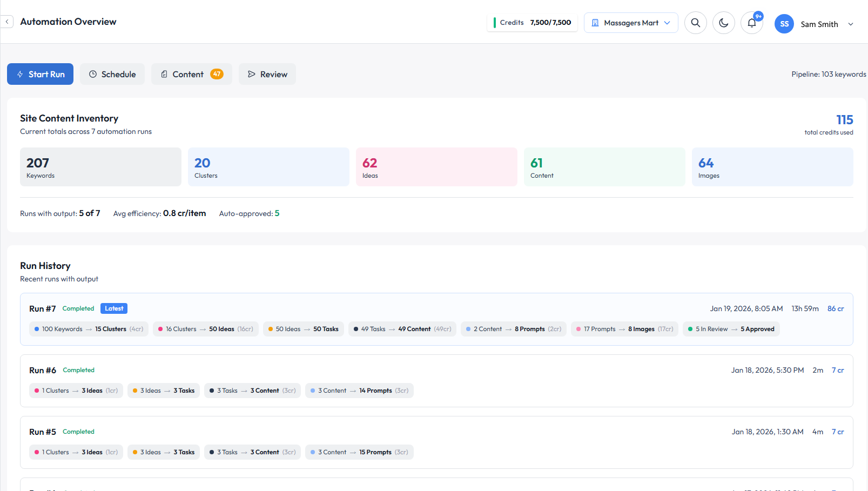Click the search magnifier icon
This screenshot has width=868, height=491.
(695, 23)
